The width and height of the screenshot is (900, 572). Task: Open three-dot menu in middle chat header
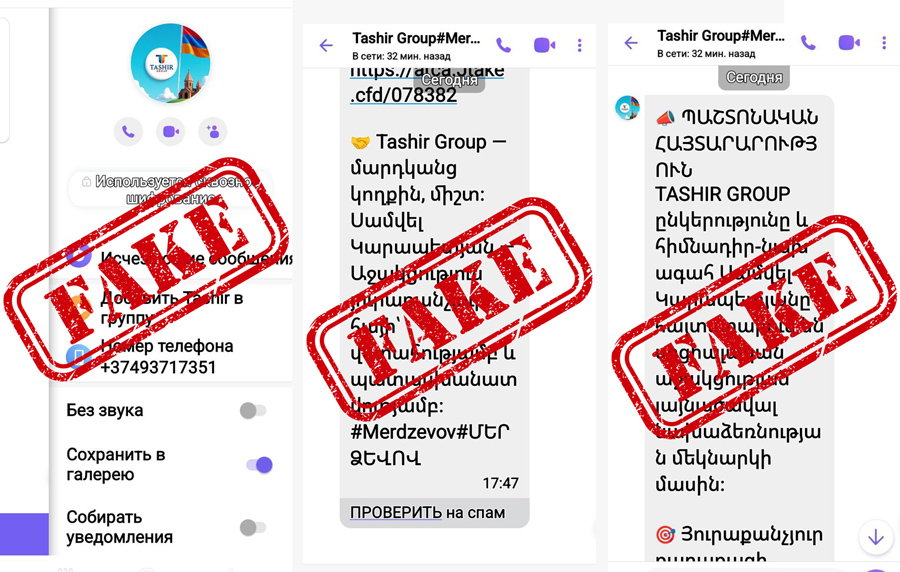pyautogui.click(x=580, y=45)
